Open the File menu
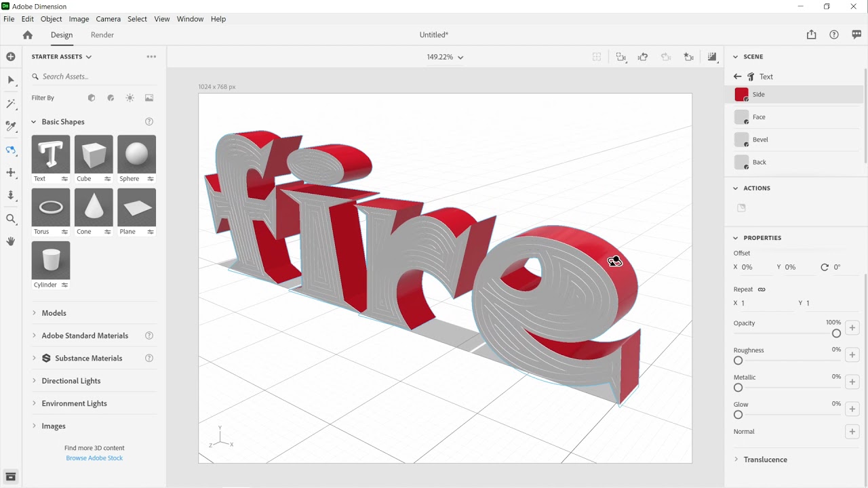 (9, 19)
